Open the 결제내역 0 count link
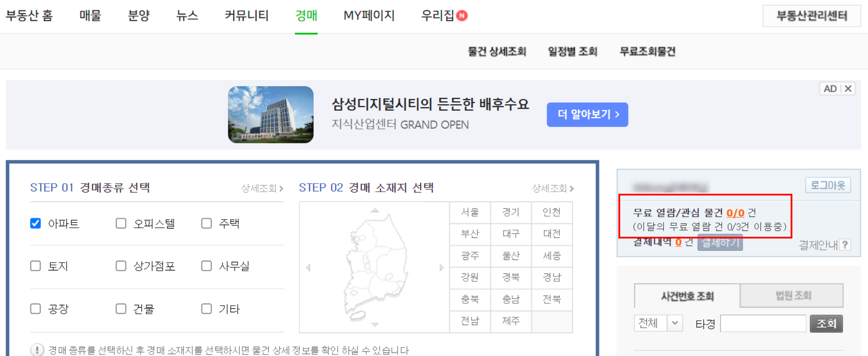 pos(678,242)
